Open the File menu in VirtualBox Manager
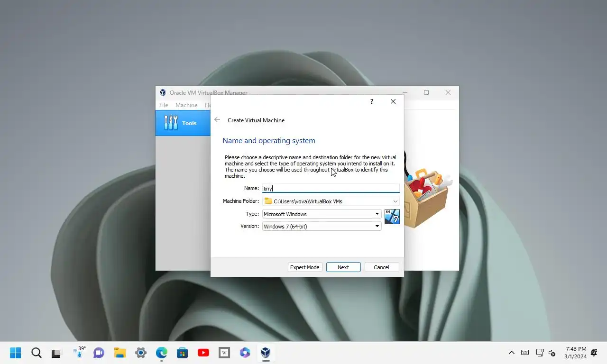Viewport: 607px width, 364px height. [x=164, y=105]
